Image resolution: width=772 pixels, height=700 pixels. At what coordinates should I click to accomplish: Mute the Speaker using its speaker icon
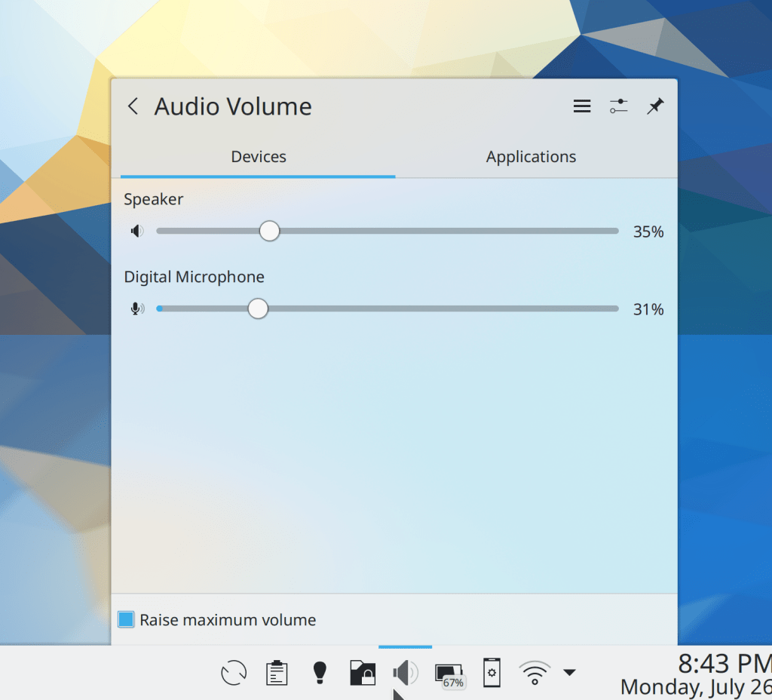pyautogui.click(x=136, y=231)
